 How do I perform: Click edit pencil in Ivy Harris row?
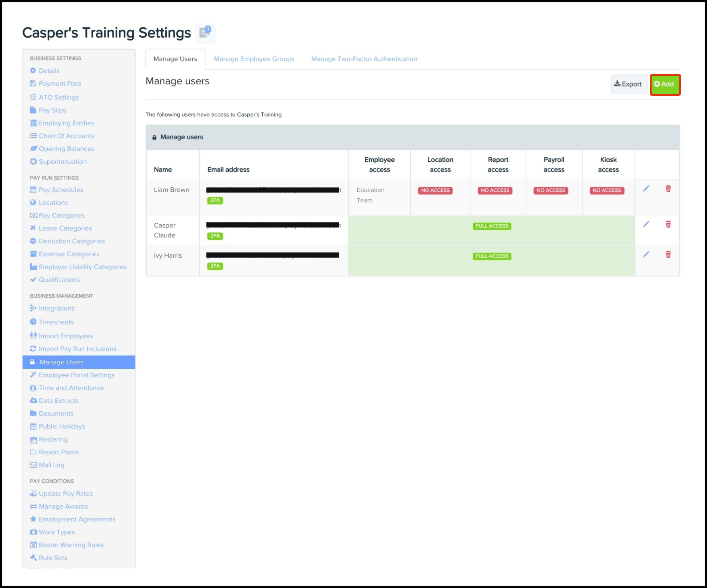[x=646, y=255]
